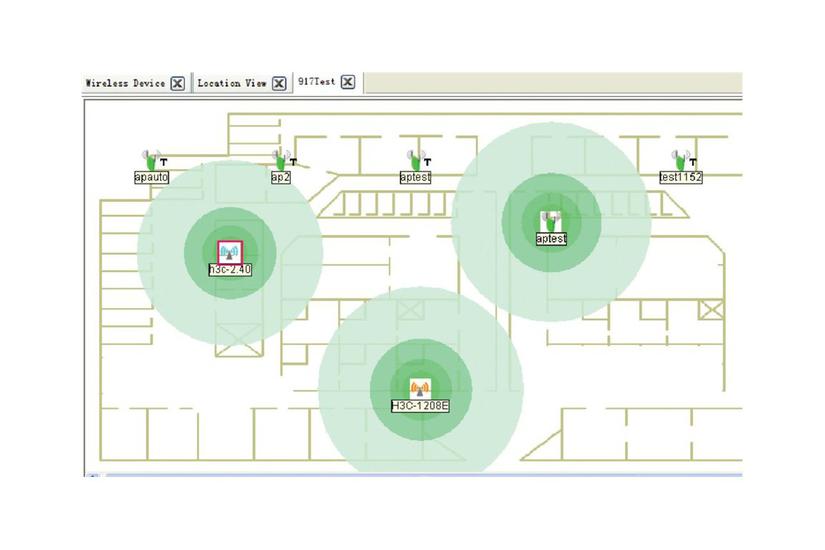This screenshot has width=825, height=550.
Task: Close the Location View tab
Action: click(279, 84)
